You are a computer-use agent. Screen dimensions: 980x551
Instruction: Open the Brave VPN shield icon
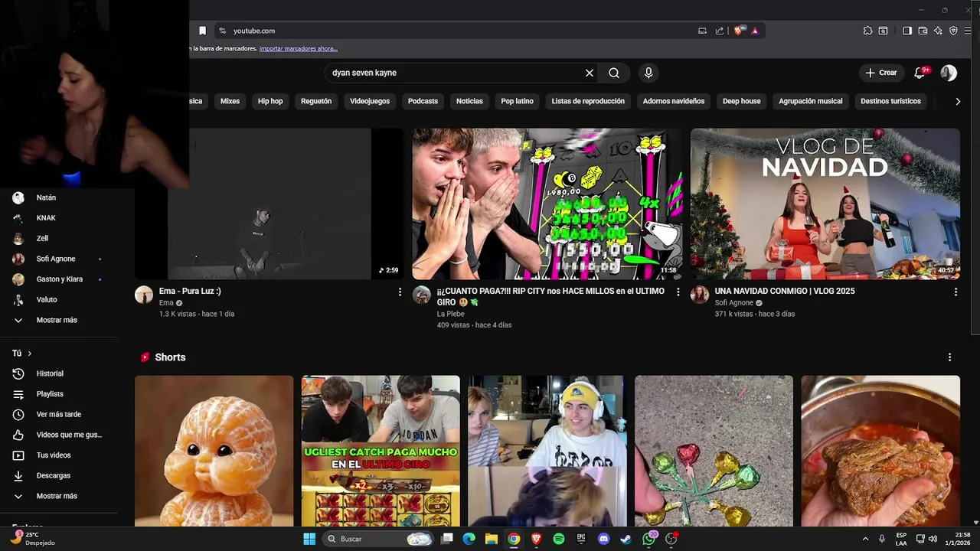coord(953,31)
